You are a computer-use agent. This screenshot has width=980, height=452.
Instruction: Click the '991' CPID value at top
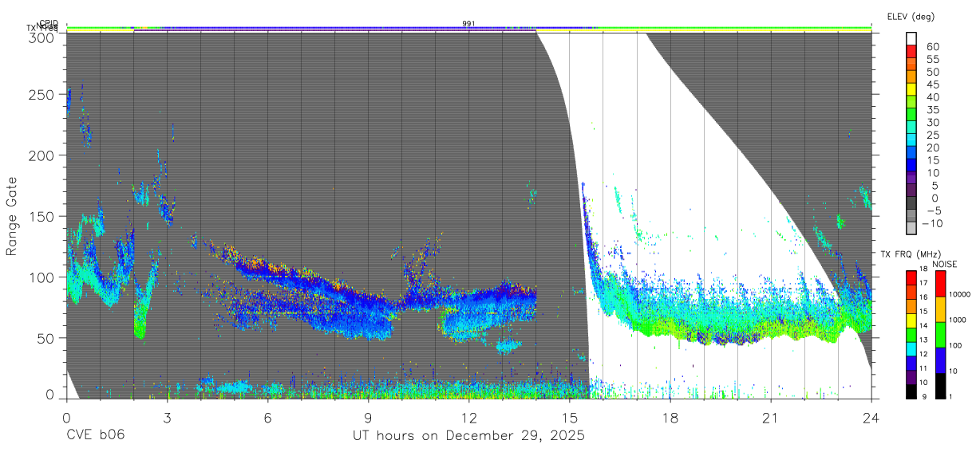tap(468, 24)
